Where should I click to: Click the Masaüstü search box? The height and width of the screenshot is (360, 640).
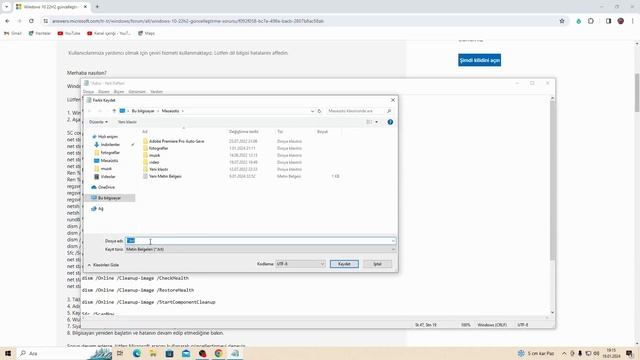(x=359, y=111)
